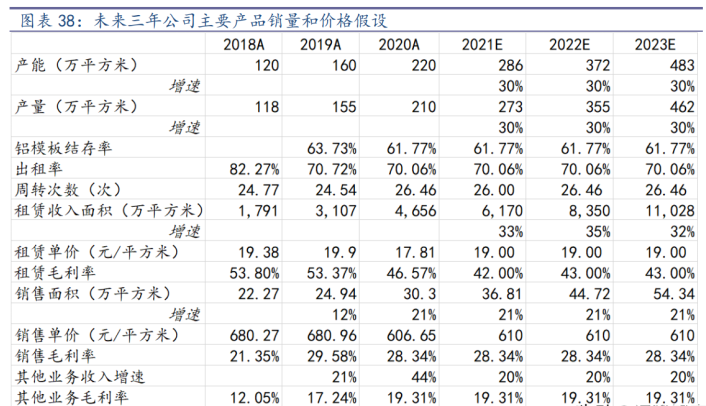Click the row label 产量（万平方米）
The image size is (706, 406).
coord(77,107)
